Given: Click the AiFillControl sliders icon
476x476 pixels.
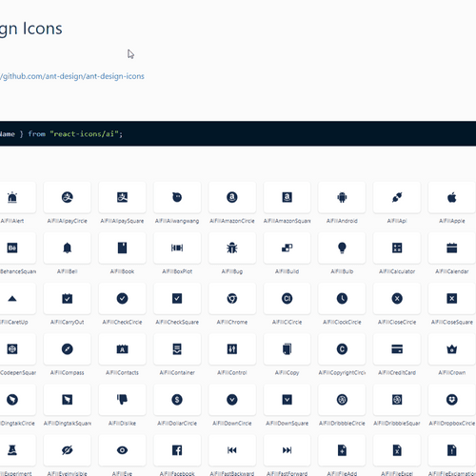Looking at the screenshot, I should coord(232,349).
